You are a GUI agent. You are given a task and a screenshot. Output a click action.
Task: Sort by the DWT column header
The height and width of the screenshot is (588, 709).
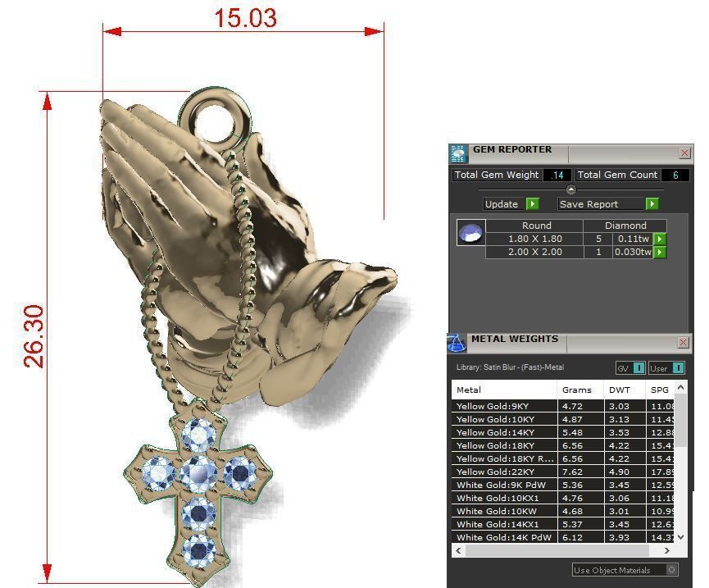click(x=625, y=390)
